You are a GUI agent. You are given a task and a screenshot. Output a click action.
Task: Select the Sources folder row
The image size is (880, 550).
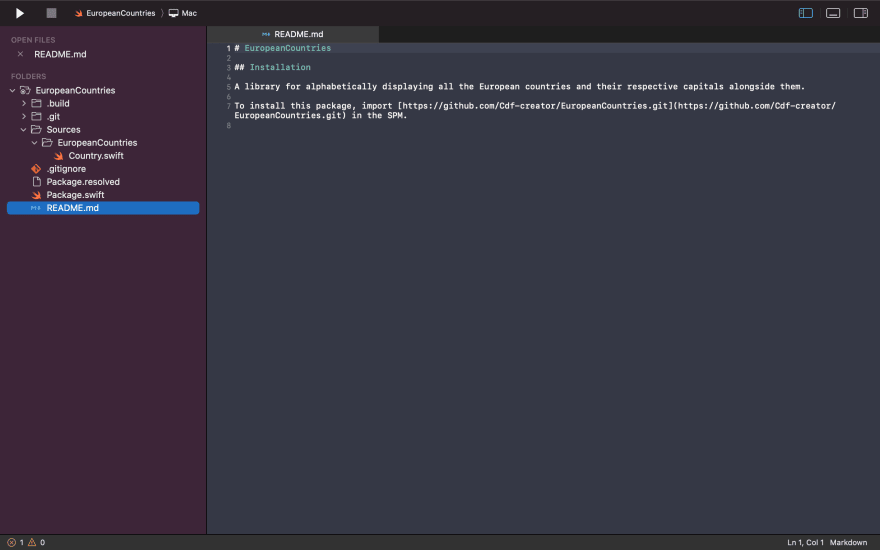coord(103,130)
